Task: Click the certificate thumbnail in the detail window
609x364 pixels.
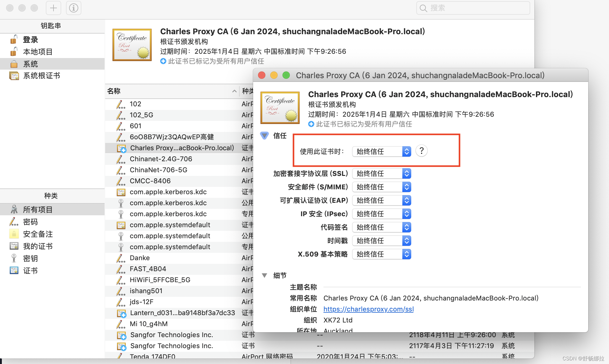Action: click(280, 107)
